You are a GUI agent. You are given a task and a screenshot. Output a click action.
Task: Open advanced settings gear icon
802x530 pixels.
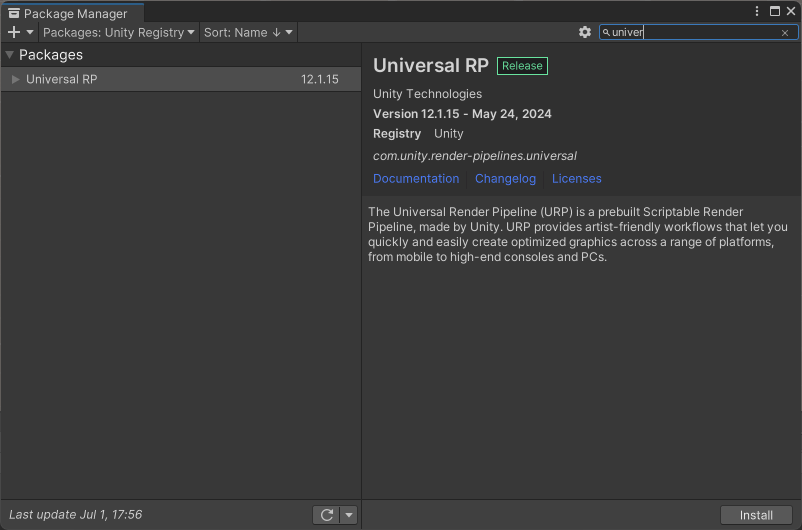585,32
